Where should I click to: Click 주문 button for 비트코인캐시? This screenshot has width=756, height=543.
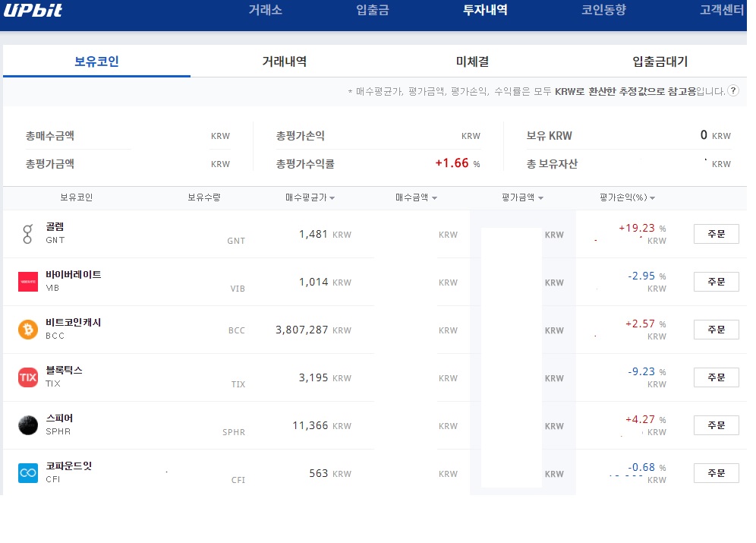(x=716, y=330)
